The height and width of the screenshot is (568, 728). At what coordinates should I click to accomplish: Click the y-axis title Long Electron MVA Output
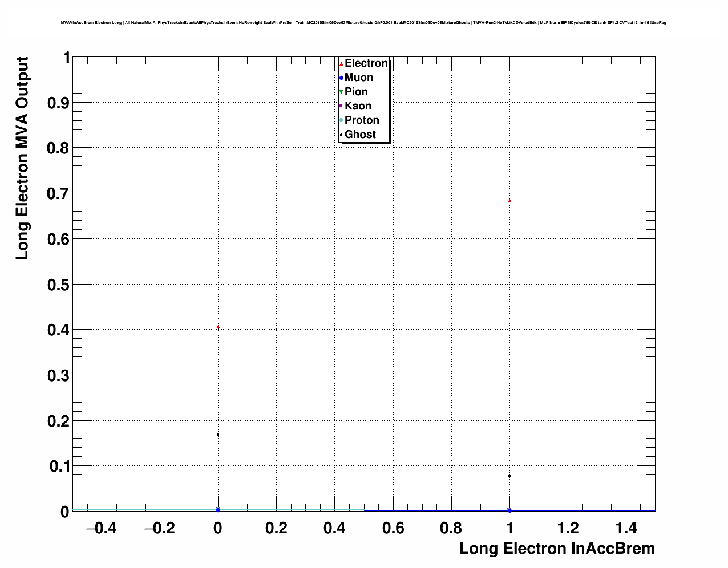click(x=22, y=159)
